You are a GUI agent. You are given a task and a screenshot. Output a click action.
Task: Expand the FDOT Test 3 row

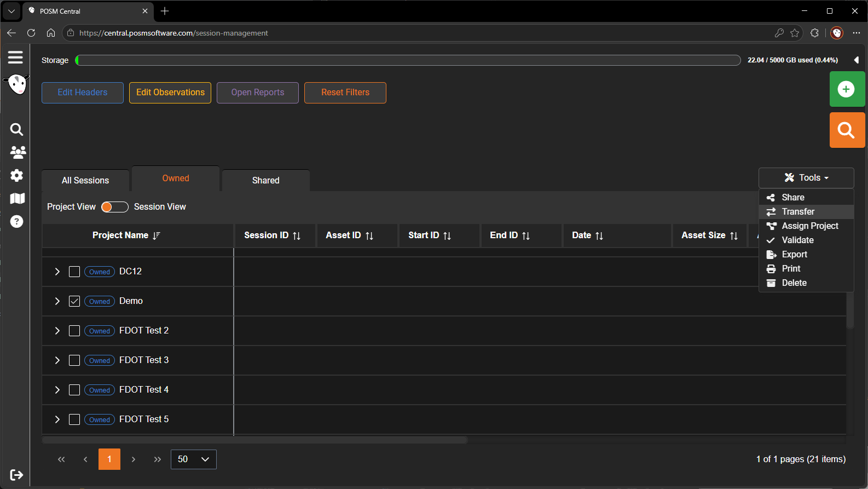click(57, 360)
